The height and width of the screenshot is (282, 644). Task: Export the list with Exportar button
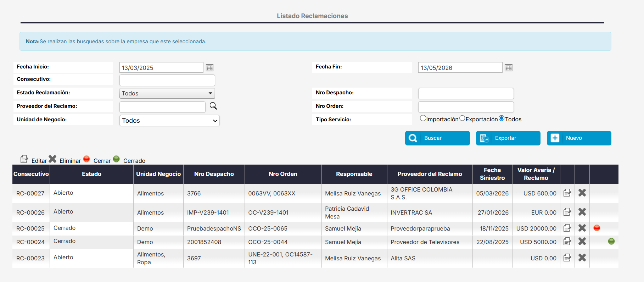508,138
